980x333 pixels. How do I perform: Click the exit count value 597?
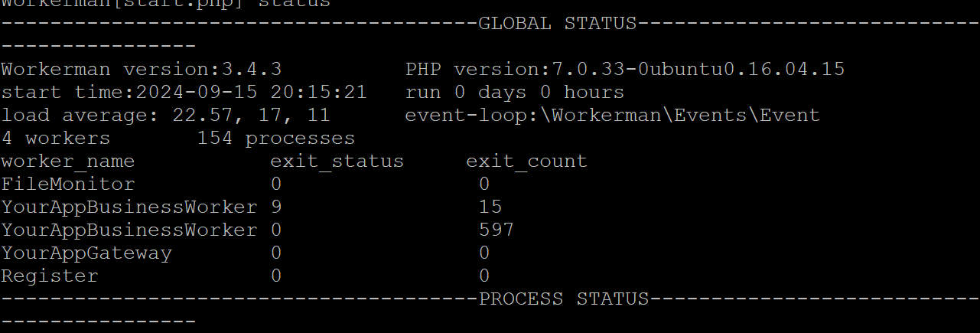tap(497, 230)
